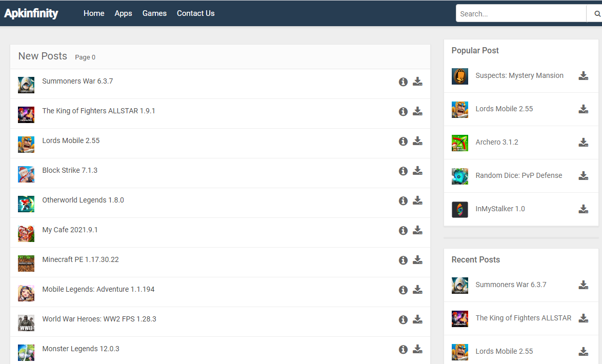Download Summoners War from Recent Posts

583,285
